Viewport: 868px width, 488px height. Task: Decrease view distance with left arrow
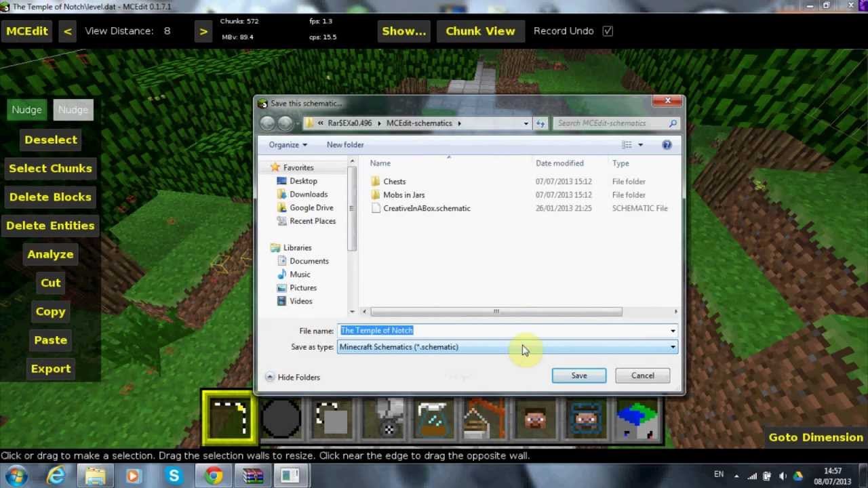click(x=67, y=31)
